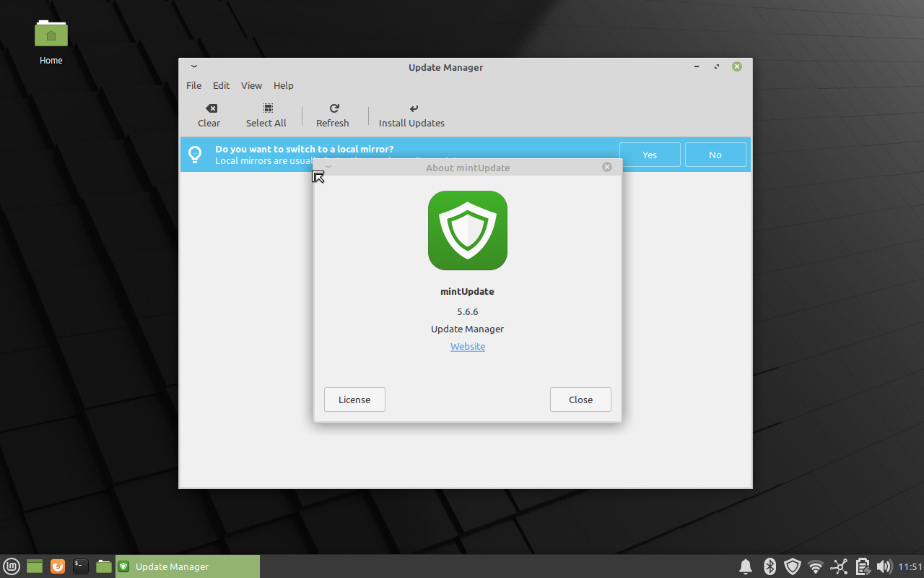Close the About mintUpdate dialog with X
This screenshot has height=578, width=924.
click(x=607, y=167)
